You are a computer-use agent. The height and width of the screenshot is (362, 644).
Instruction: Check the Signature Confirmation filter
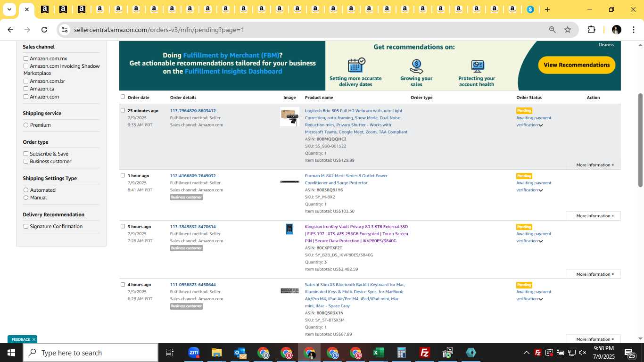tap(26, 226)
